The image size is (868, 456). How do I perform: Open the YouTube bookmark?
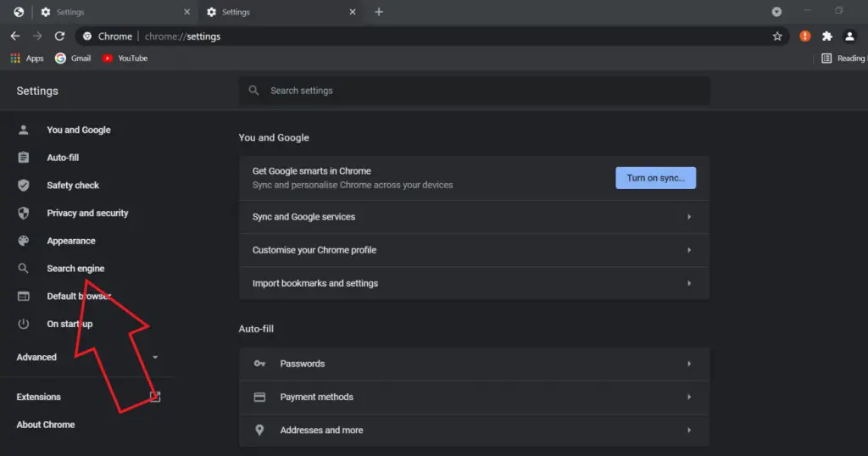[125, 58]
